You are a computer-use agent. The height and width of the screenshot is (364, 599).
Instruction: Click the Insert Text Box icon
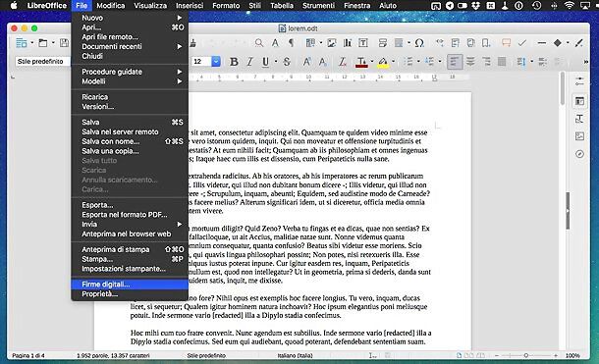coord(363,43)
